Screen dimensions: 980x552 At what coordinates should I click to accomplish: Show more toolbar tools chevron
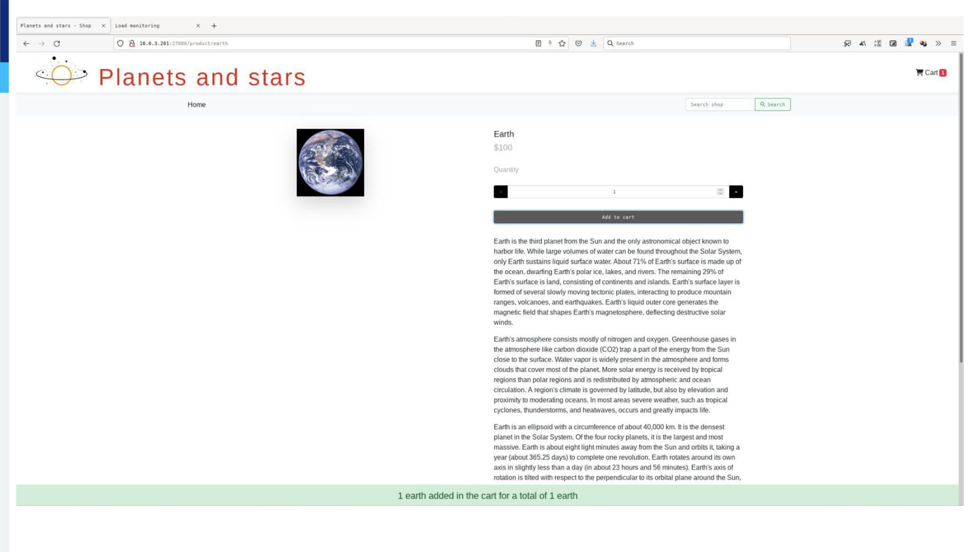938,44
